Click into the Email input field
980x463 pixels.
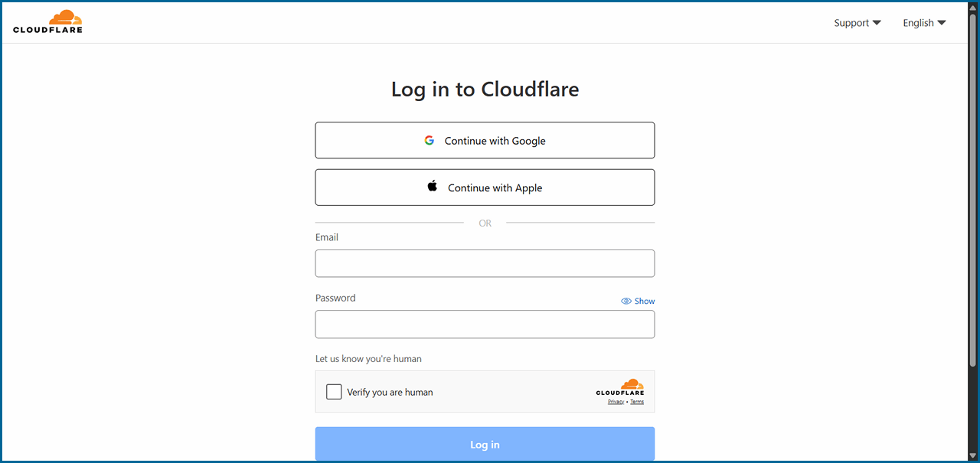(x=485, y=263)
